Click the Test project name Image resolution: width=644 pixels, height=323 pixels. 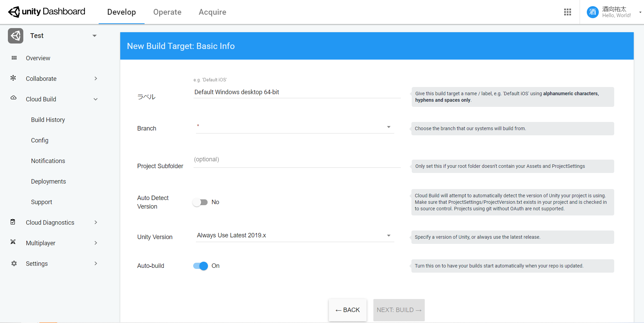[x=37, y=36]
